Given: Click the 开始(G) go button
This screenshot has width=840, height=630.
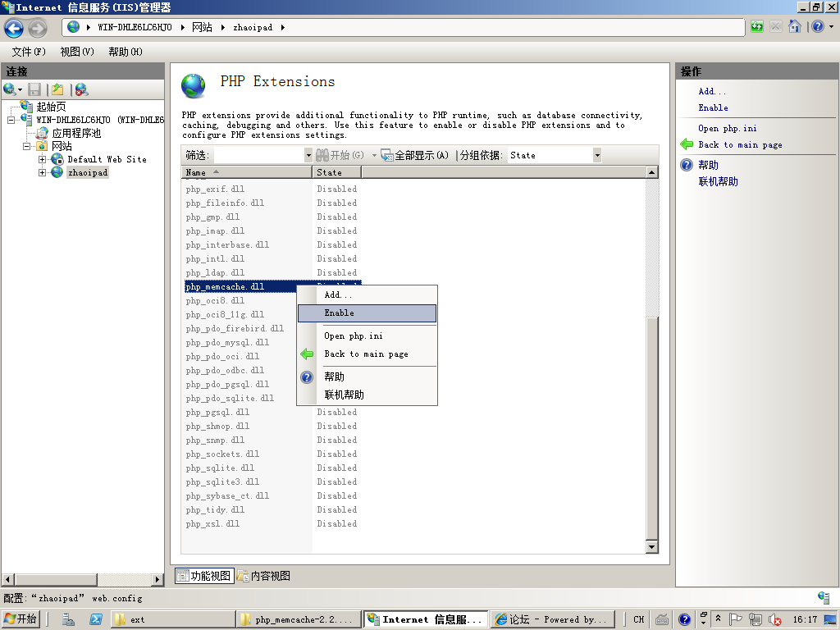Looking at the screenshot, I should [x=340, y=155].
